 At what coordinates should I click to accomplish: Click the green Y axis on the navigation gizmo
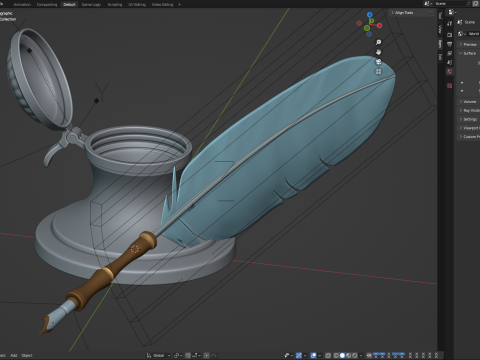coord(372,21)
